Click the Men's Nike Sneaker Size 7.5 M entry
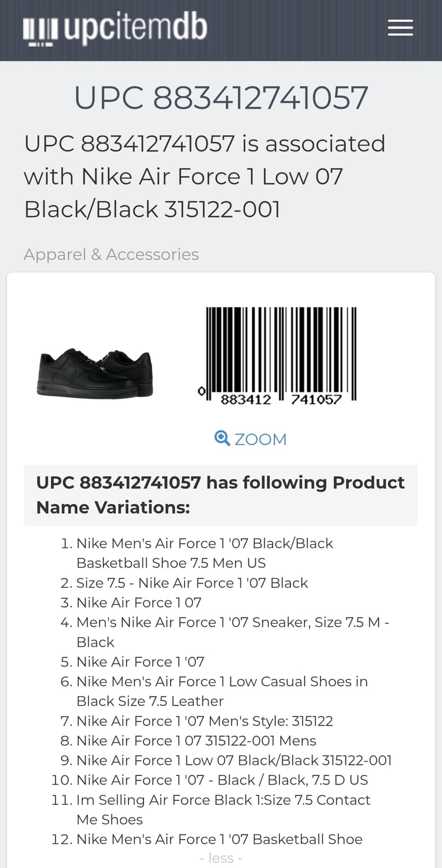Screen dimensions: 442x868 click(233, 632)
